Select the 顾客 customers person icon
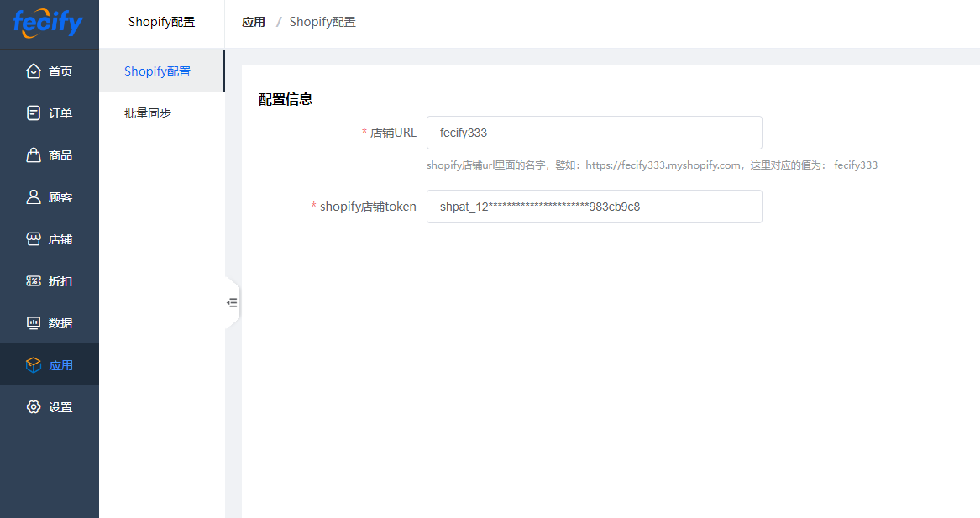This screenshot has width=980, height=518. click(34, 196)
